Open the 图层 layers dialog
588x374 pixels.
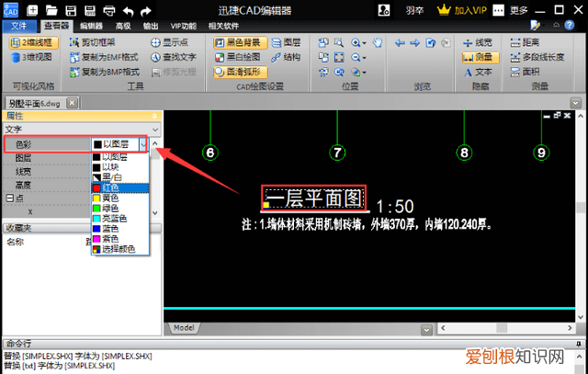286,43
